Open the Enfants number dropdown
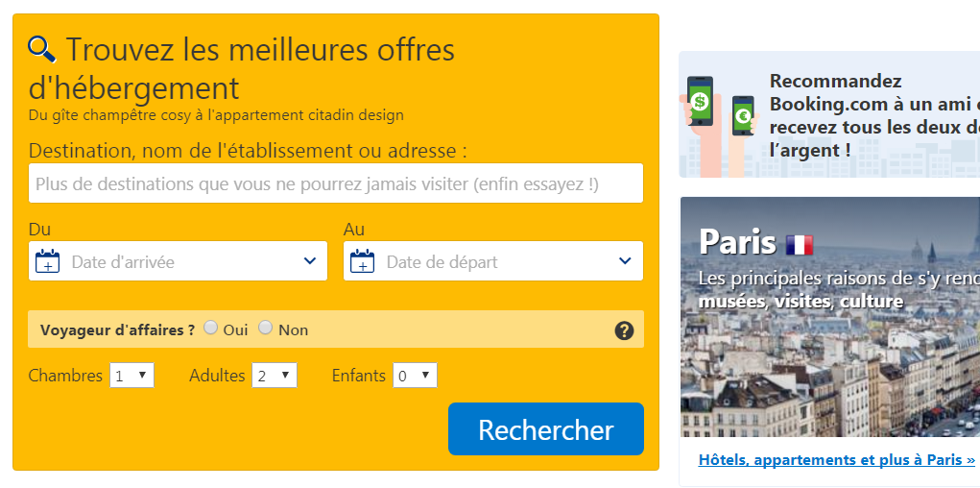The image size is (980, 488). click(415, 376)
